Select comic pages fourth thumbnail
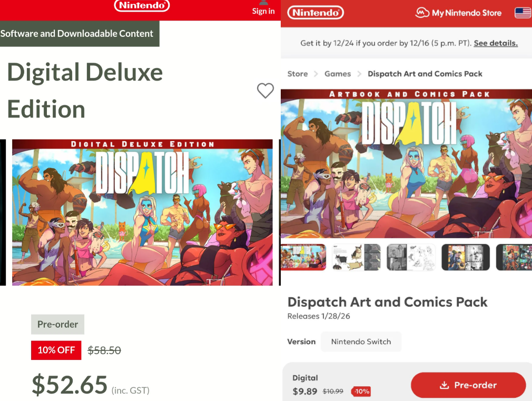532x401 pixels. pos(466,257)
